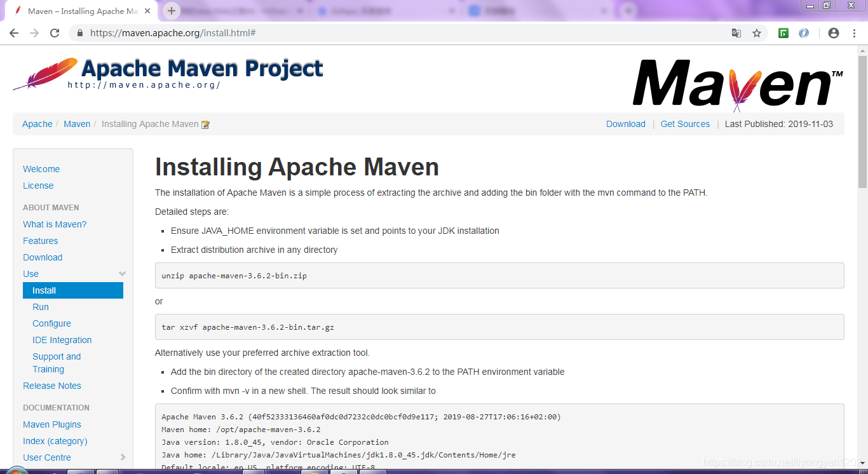The width and height of the screenshot is (868, 474).
Task: Click the green extension icon in toolbar
Action: pyautogui.click(x=783, y=33)
